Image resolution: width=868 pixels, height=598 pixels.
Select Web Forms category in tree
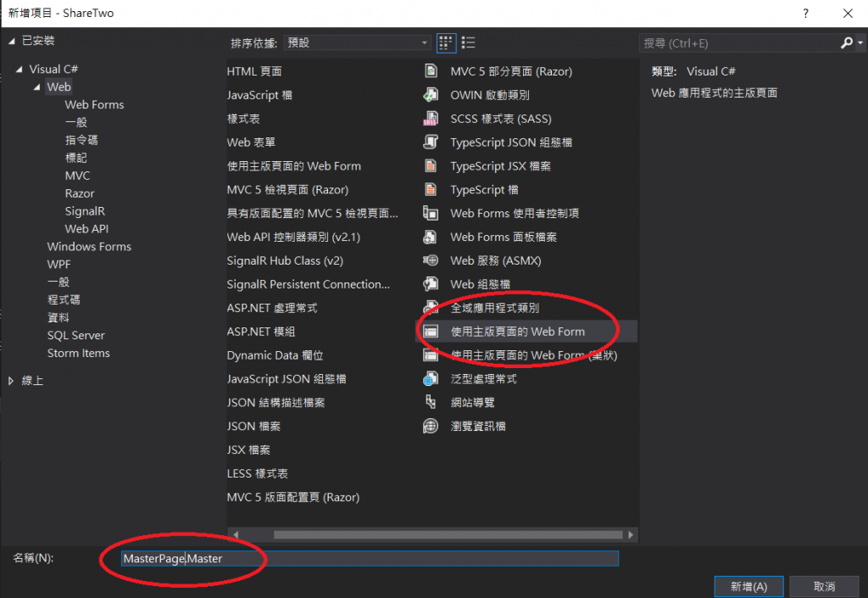pos(94,104)
